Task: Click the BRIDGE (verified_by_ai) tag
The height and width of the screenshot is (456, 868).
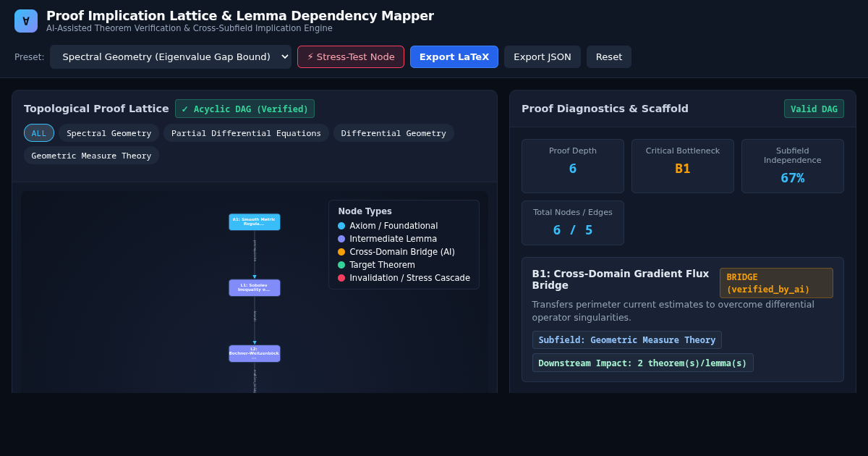Action: pos(776,283)
